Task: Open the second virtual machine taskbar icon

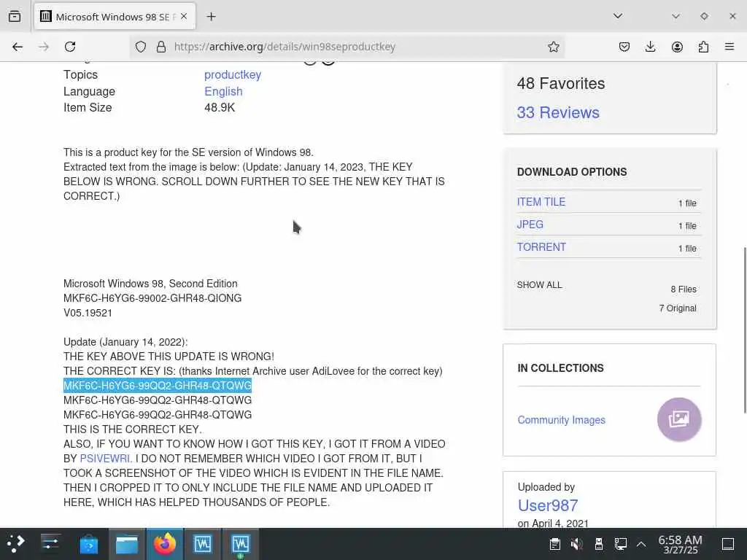Action: tap(241, 544)
